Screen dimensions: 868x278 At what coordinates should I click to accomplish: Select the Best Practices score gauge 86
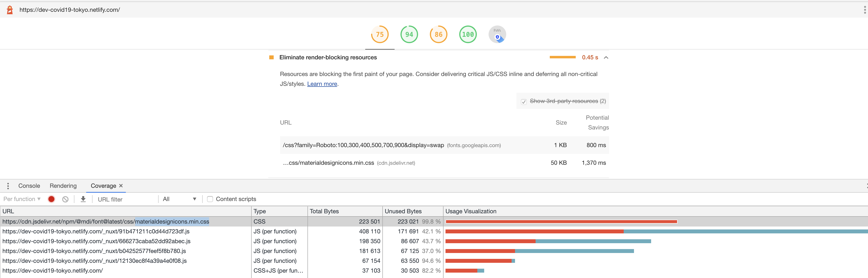[438, 34]
